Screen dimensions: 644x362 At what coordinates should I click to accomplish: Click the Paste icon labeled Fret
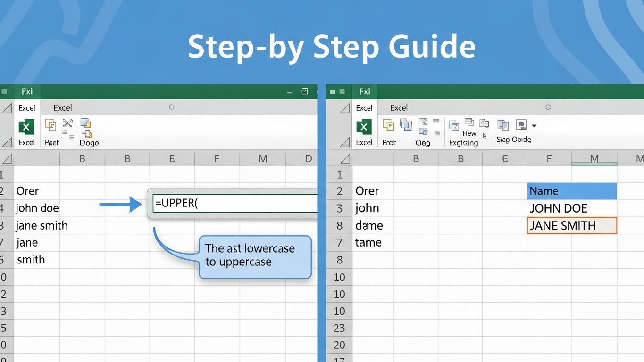pos(388,124)
